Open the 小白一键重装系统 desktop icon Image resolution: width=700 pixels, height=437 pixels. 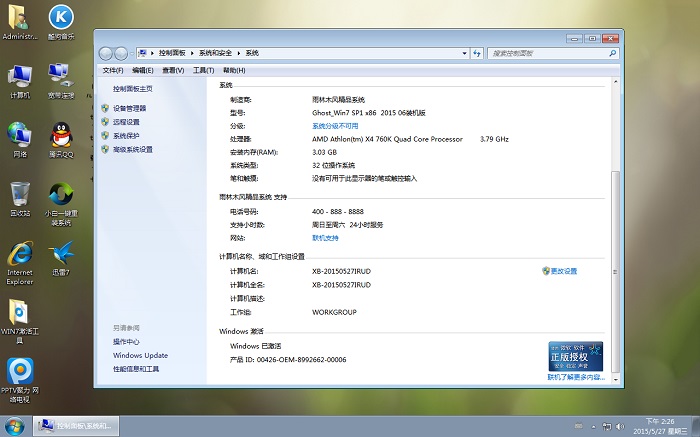click(x=61, y=194)
